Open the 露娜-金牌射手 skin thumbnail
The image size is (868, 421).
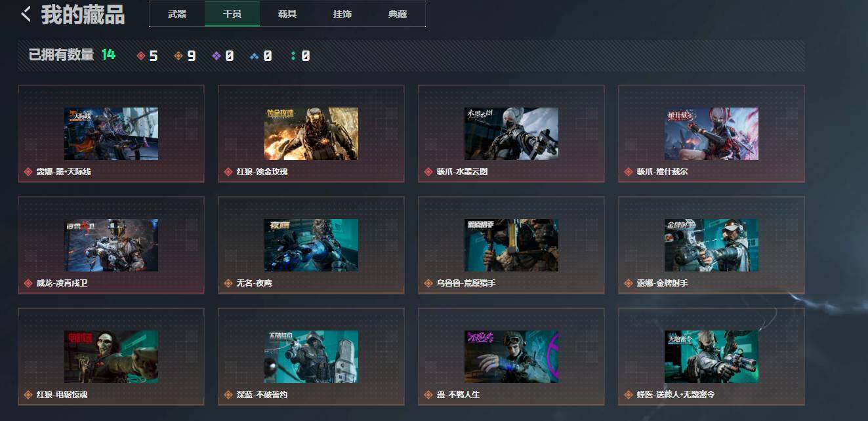coord(711,245)
